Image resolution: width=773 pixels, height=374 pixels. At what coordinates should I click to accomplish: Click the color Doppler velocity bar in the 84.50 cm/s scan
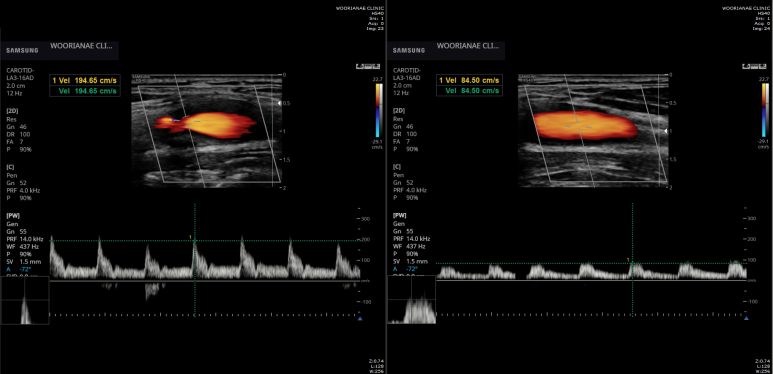765,109
